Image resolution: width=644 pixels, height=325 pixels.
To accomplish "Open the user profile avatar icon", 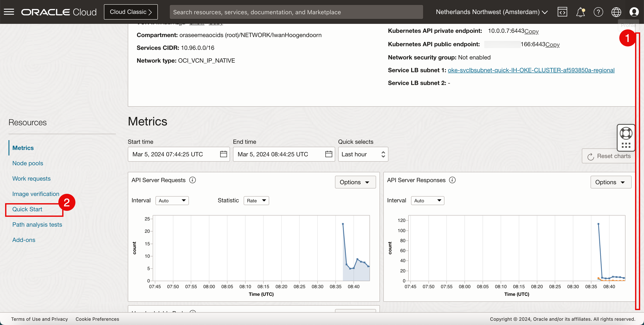I will (x=634, y=12).
